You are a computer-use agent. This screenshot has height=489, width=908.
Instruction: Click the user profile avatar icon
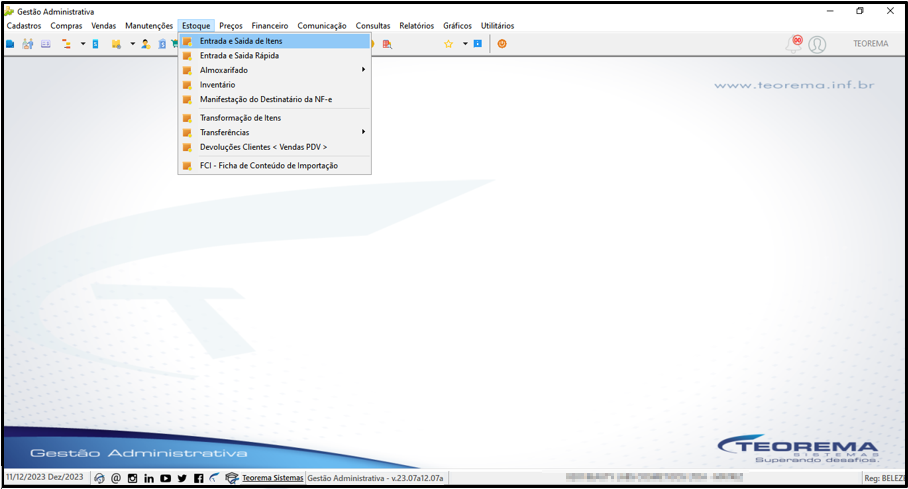tap(817, 45)
